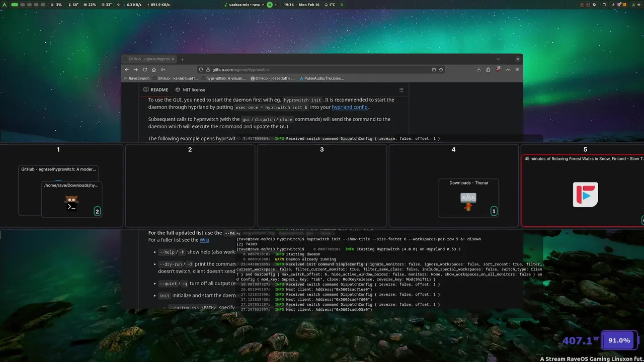Click the hyprswitch init inline code
Image resolution: width=644 pixels, height=362 pixels.
click(x=302, y=100)
